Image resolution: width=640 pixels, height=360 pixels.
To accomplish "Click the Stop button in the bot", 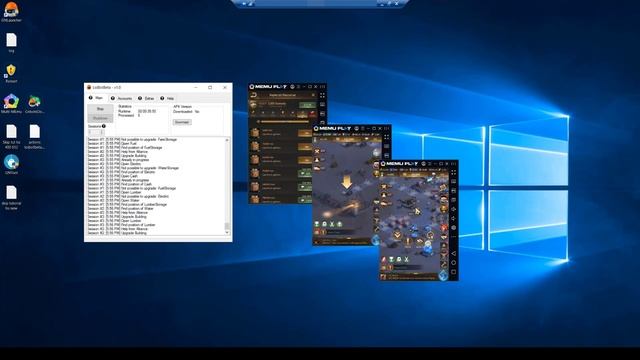I will pyautogui.click(x=100, y=109).
